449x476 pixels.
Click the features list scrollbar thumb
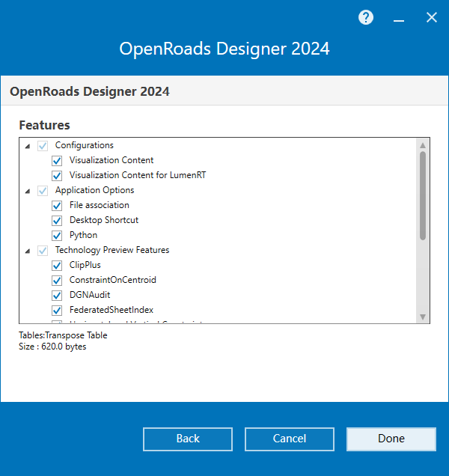[423, 196]
